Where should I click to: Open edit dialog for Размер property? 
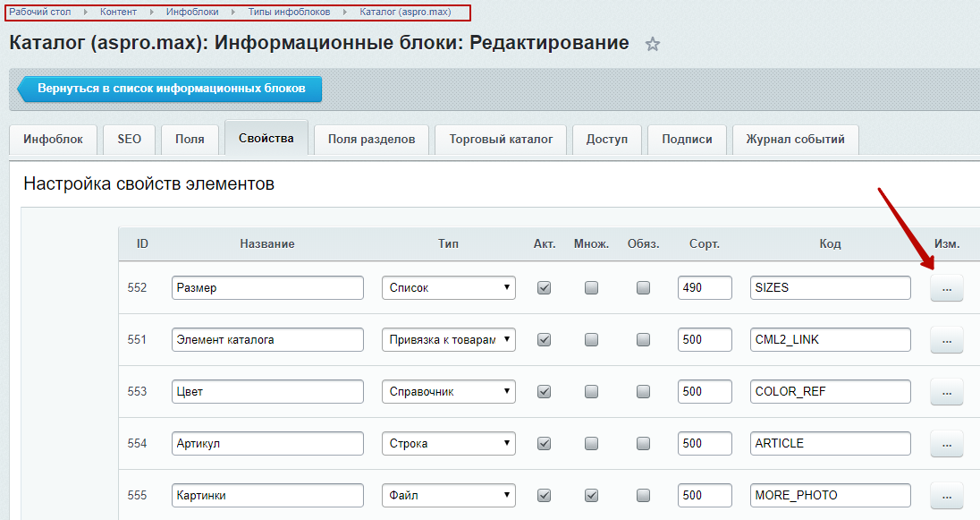click(x=947, y=288)
